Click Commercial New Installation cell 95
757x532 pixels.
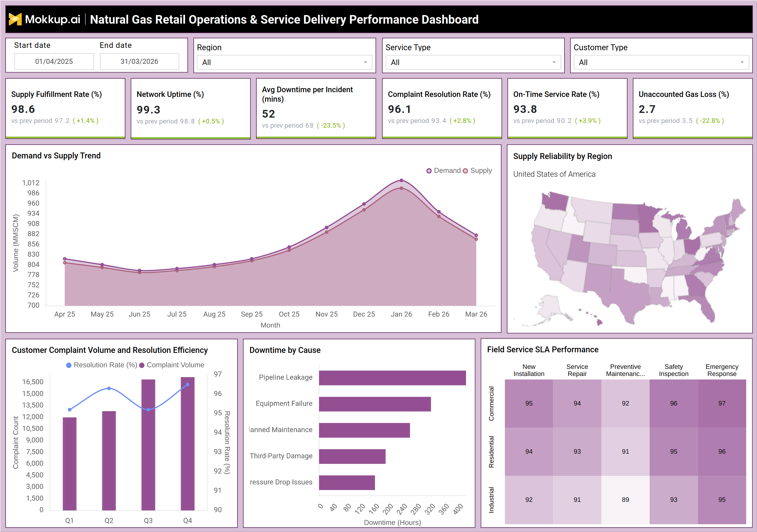click(529, 403)
